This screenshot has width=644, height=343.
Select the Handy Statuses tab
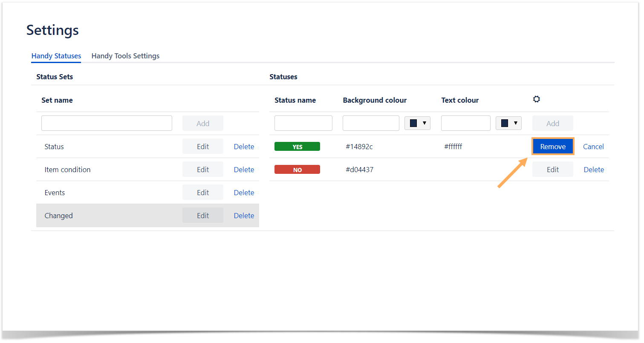(56, 56)
